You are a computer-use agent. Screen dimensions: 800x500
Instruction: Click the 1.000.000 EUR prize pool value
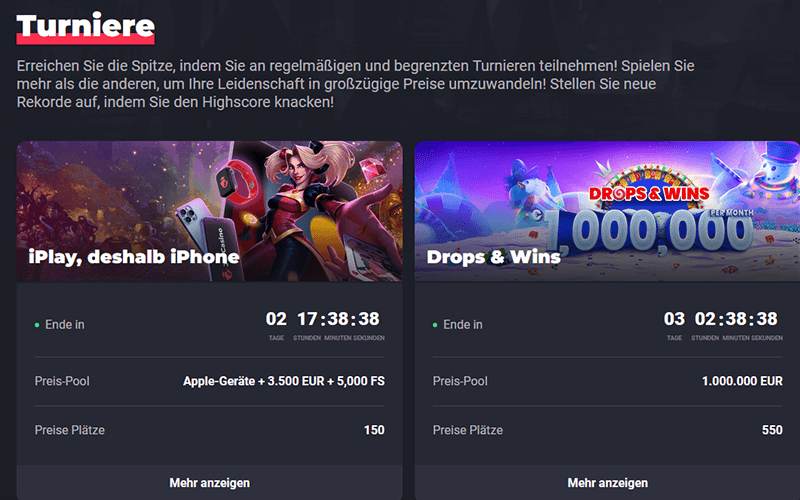(x=742, y=381)
